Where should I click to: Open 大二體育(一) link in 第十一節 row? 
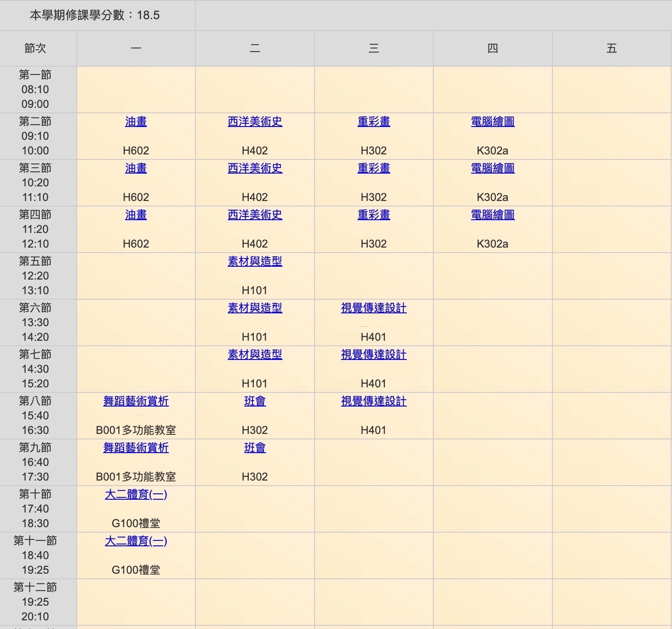[x=136, y=541]
